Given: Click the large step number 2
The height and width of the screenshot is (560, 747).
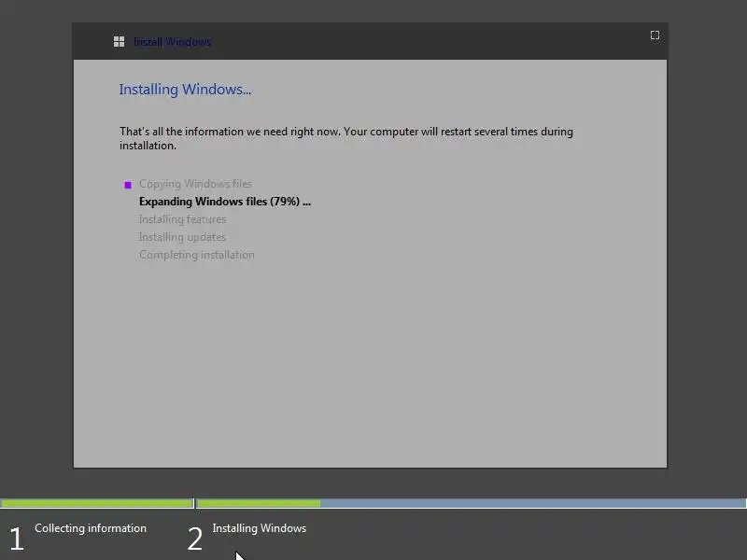Looking at the screenshot, I should point(195,539).
